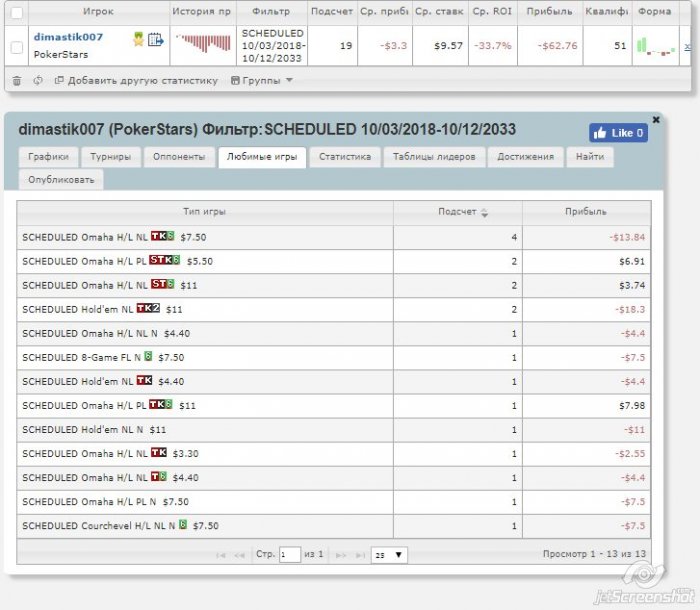
Task: Open dimastik007 player profile link
Action: tap(68, 37)
